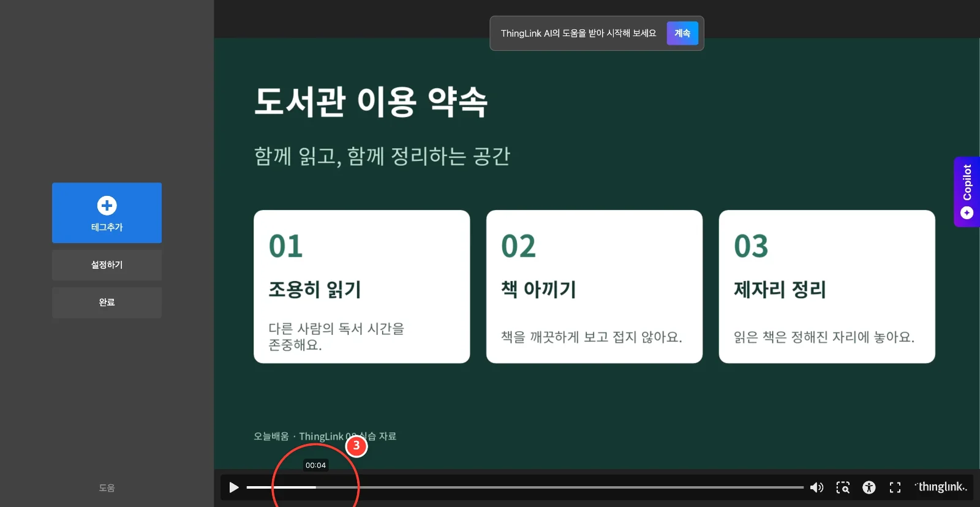Open the Copilot side tab
The width and height of the screenshot is (980, 507).
coord(967,192)
